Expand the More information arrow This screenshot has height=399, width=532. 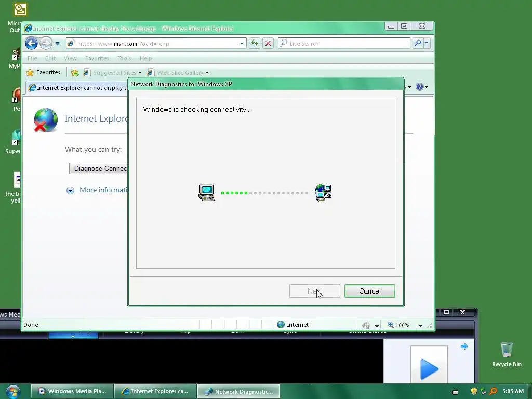pos(70,190)
